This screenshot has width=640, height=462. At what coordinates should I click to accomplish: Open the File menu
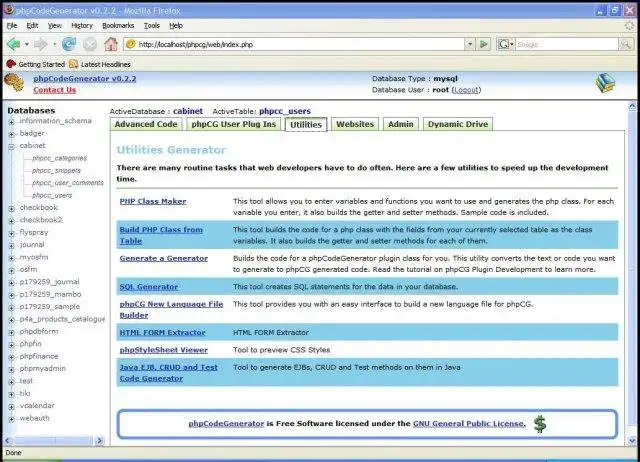(12, 26)
